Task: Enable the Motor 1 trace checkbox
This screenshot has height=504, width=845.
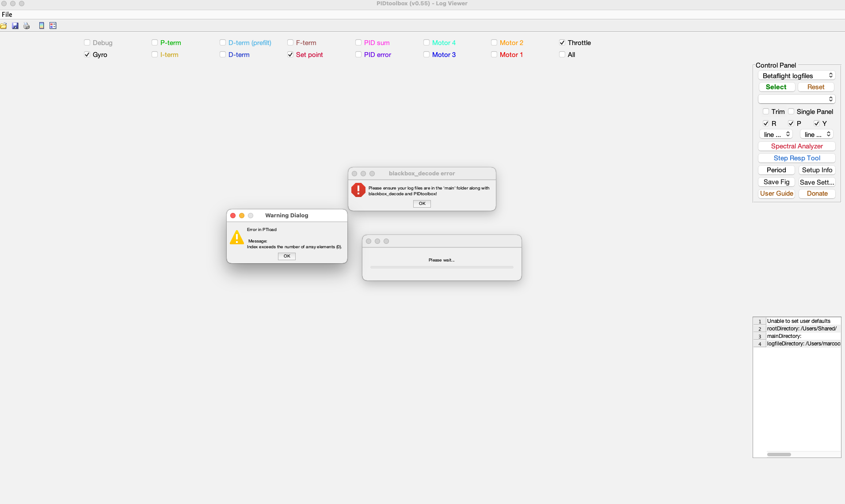Action: tap(493, 55)
